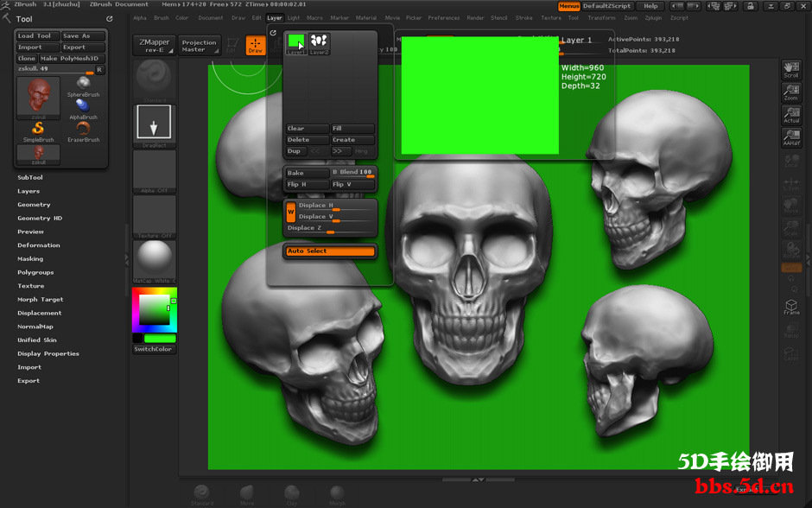Pick the SphereBrush tool

(x=83, y=86)
